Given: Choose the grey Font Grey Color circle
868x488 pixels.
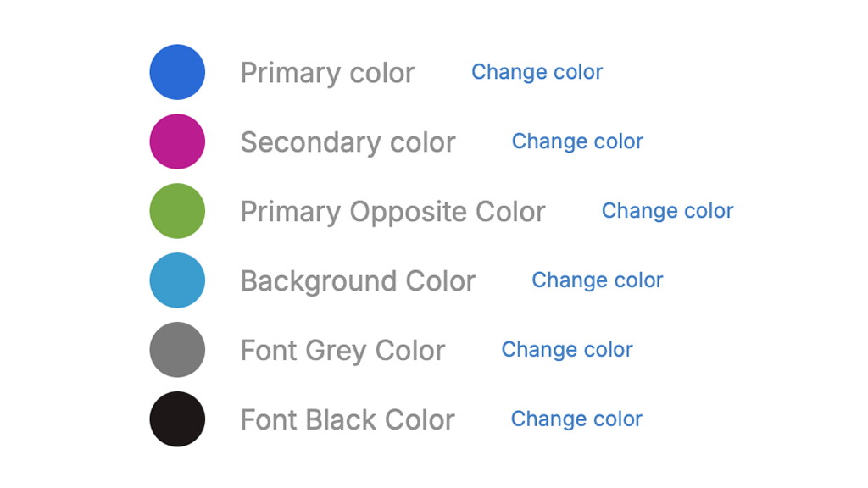Looking at the screenshot, I should point(177,350).
